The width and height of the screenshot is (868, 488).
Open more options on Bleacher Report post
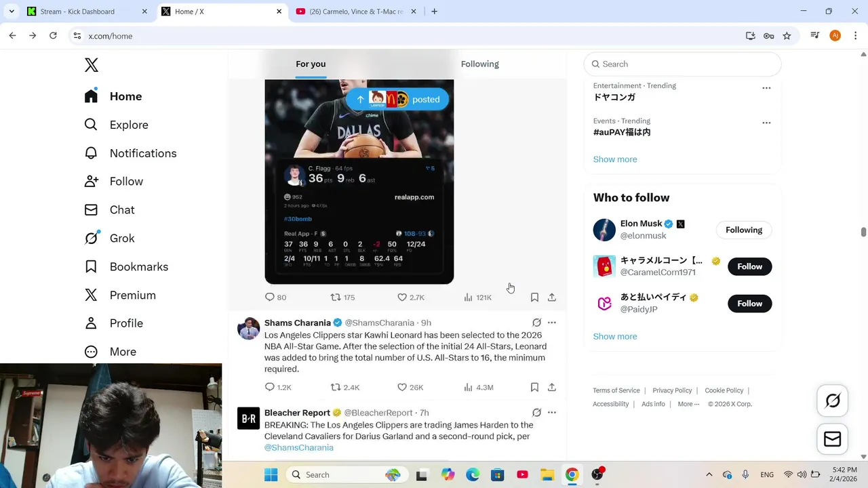[552, 413]
